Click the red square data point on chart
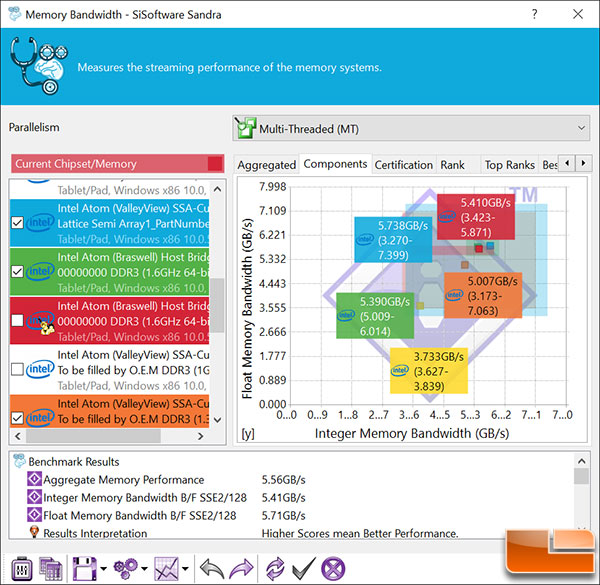Image resolution: width=600 pixels, height=585 pixels. click(x=479, y=249)
